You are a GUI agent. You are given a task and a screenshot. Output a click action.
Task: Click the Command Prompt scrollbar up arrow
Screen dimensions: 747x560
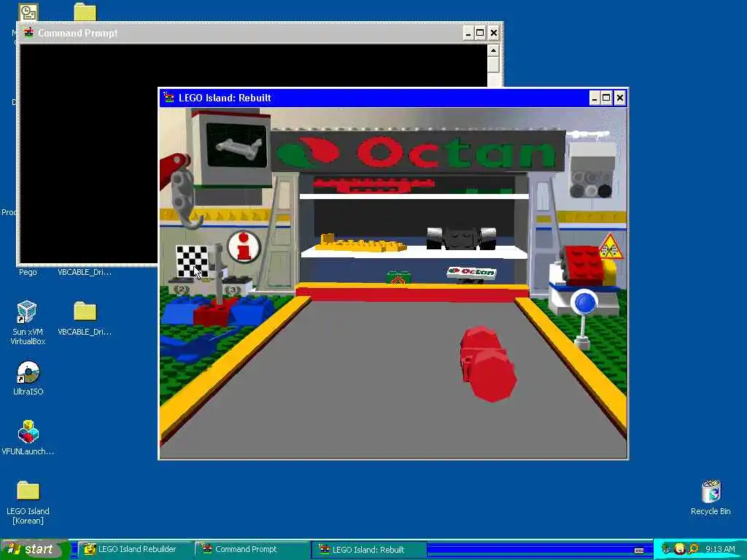coord(493,50)
